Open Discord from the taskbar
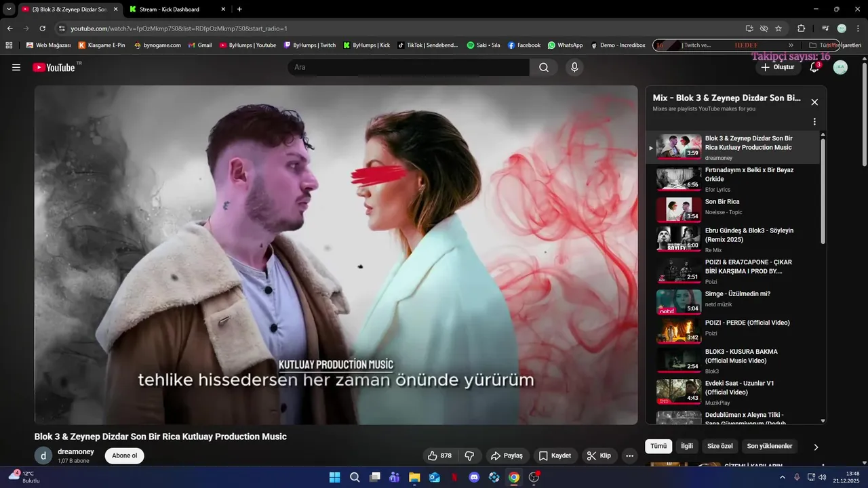This screenshot has height=488, width=868. 474,477
